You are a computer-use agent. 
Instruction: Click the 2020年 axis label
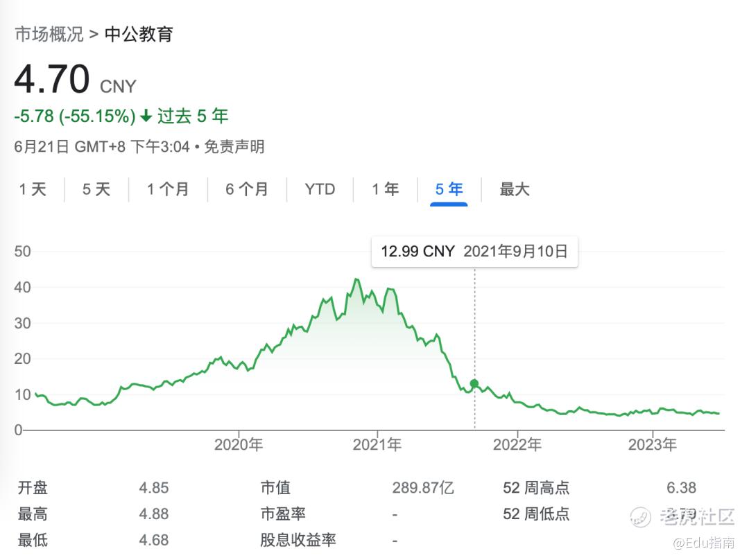pos(239,444)
